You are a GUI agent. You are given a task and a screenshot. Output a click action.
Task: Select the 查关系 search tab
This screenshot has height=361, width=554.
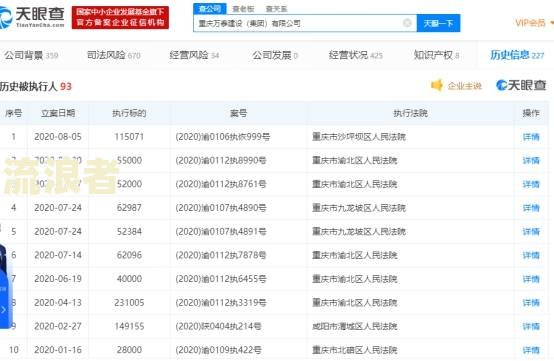click(x=276, y=9)
